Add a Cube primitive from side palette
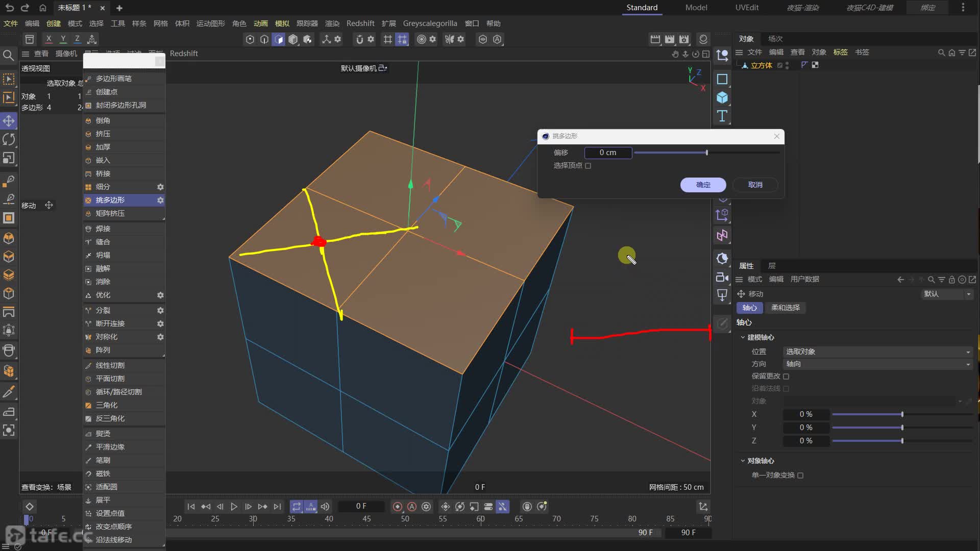 722,97
